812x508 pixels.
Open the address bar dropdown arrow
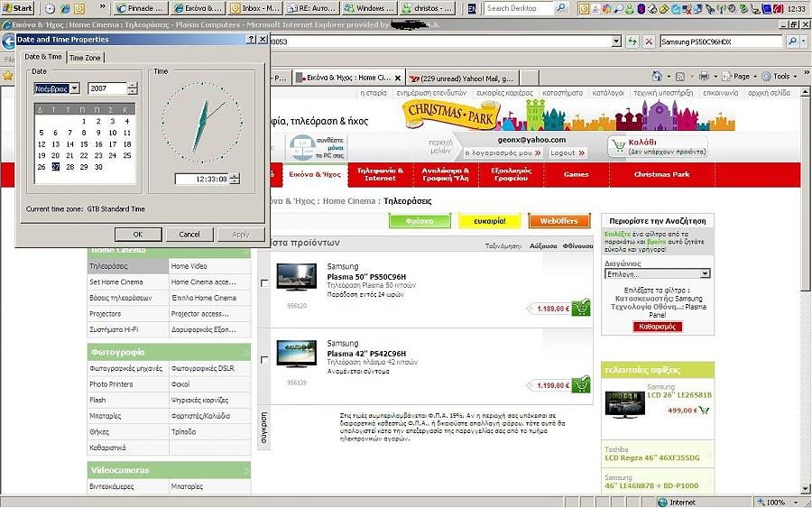click(616, 42)
